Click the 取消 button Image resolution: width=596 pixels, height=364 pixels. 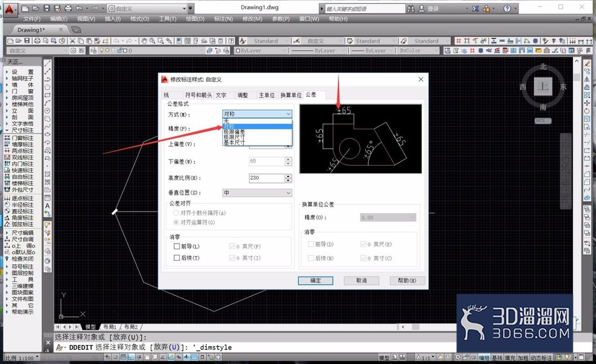coord(362,281)
